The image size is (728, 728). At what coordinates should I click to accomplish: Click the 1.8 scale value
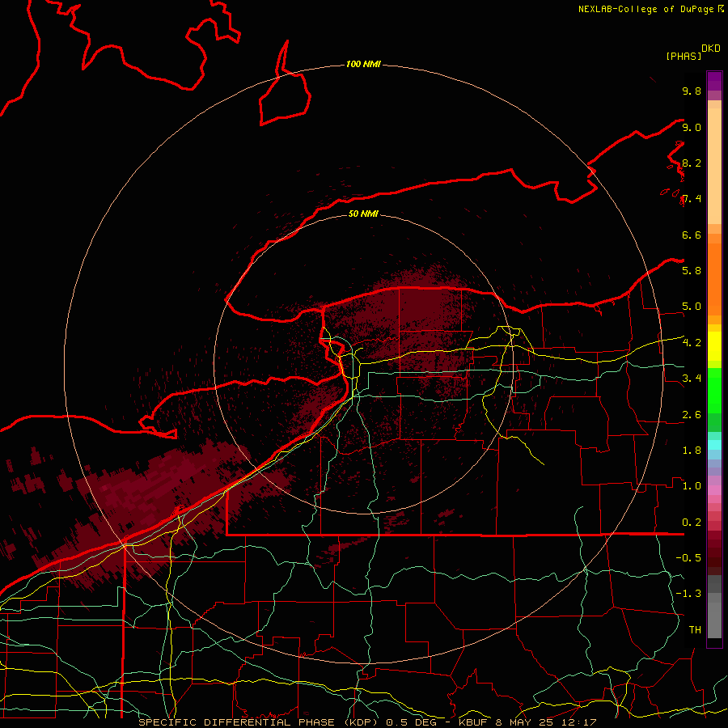[x=692, y=451]
